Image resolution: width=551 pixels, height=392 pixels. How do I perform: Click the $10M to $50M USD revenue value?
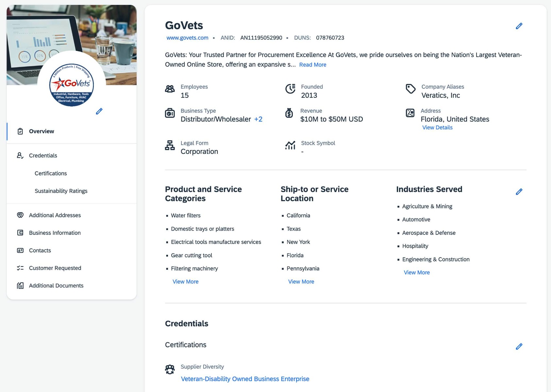click(332, 119)
